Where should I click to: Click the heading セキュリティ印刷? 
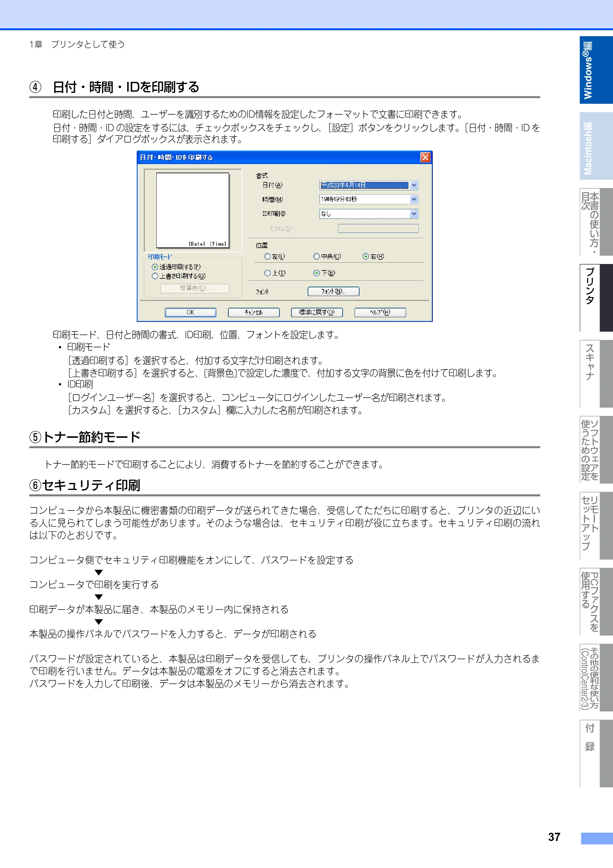click(x=91, y=485)
